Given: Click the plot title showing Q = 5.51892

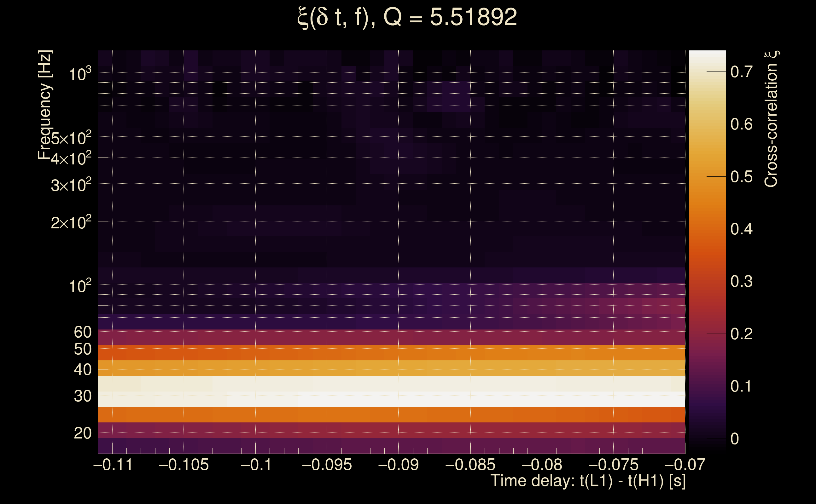Looking at the screenshot, I should (407, 17).
